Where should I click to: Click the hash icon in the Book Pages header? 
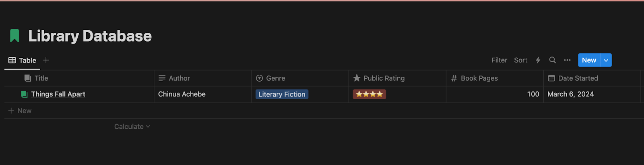pos(454,78)
